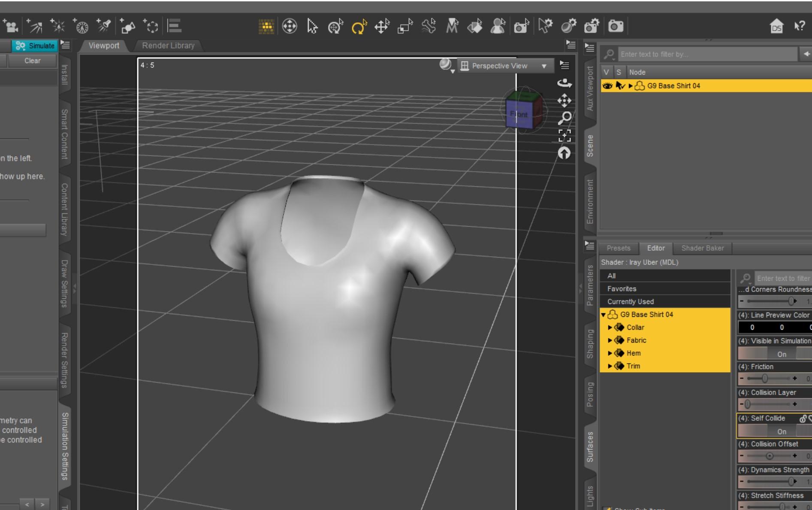The height and width of the screenshot is (510, 812).
Task: Click the circled four-arrow toolbar icon
Action: click(290, 27)
